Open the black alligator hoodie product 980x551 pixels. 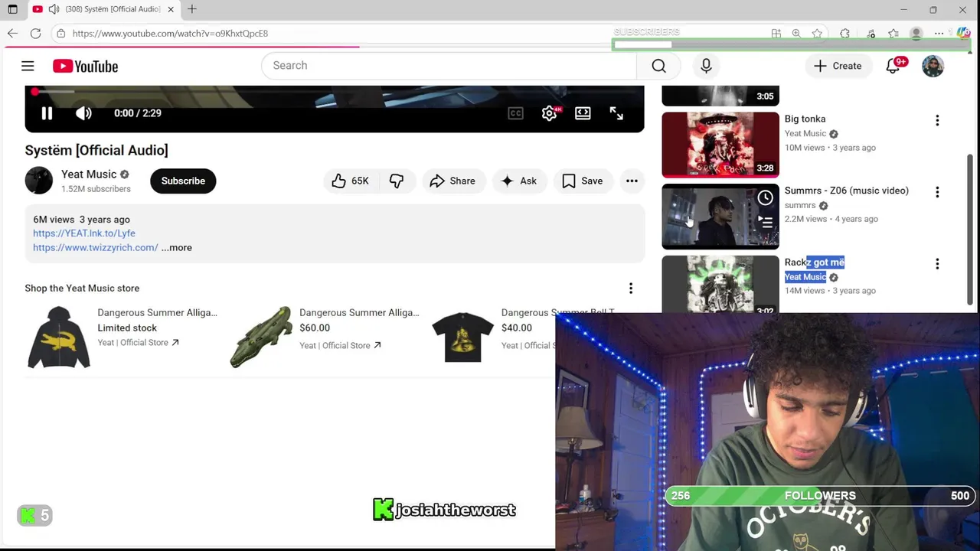[x=59, y=337]
